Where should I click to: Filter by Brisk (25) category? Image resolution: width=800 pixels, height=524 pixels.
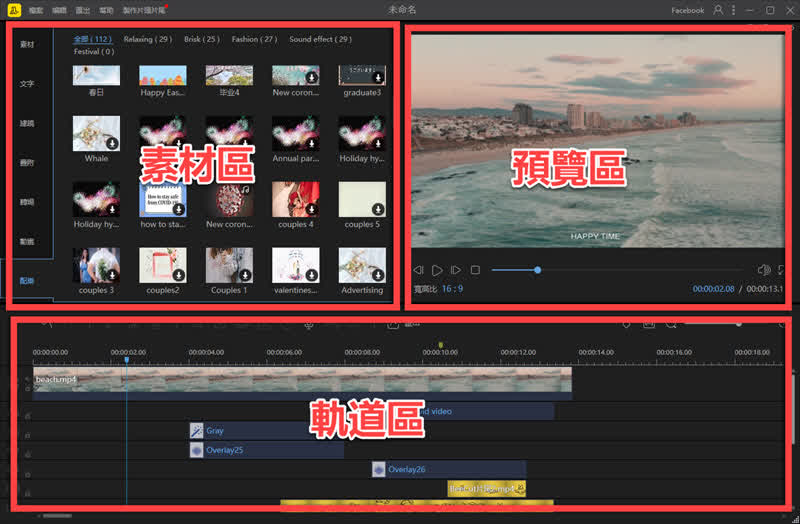tap(202, 39)
